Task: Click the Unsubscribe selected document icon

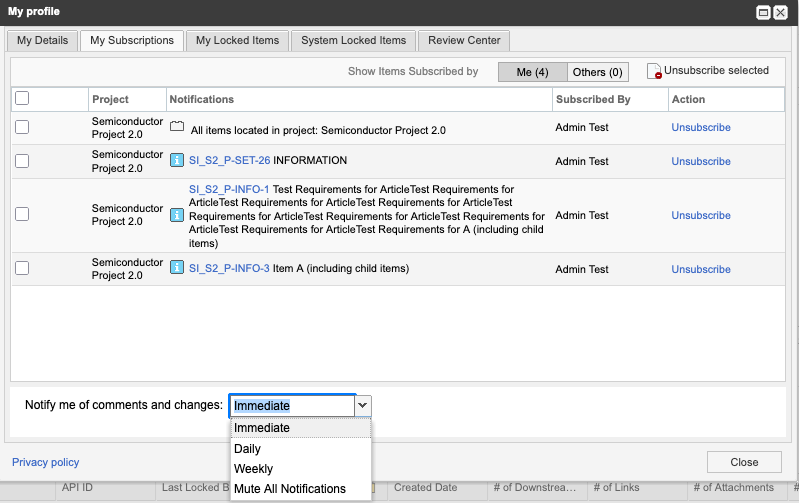Action: click(654, 71)
